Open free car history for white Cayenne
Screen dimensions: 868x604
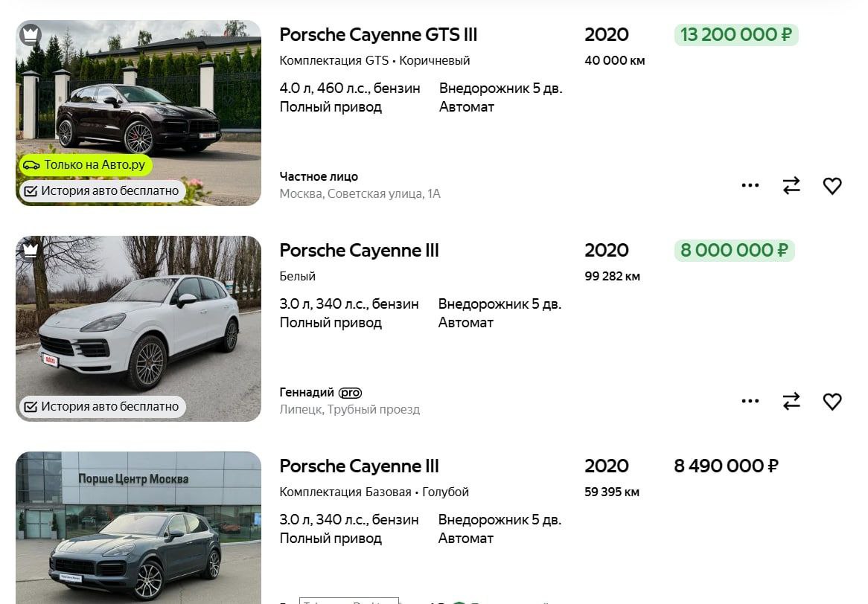(102, 407)
